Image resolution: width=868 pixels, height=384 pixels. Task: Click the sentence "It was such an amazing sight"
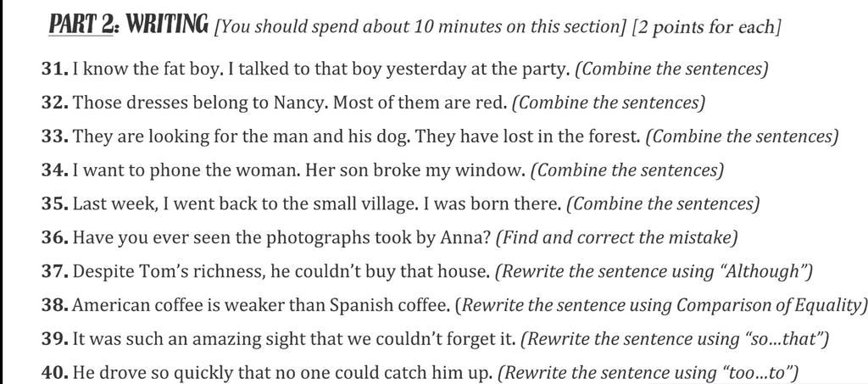[194, 340]
